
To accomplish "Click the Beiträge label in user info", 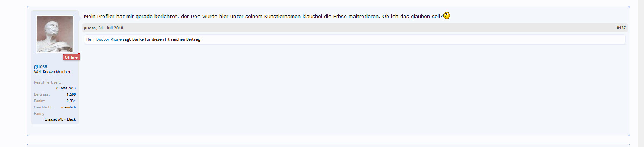I will [x=42, y=94].
